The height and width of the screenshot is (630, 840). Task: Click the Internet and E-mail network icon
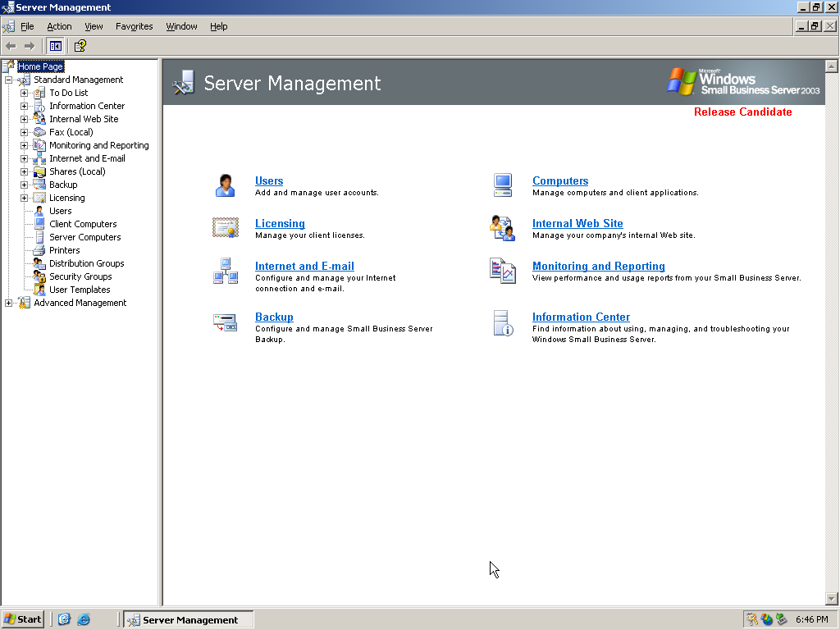pyautogui.click(x=225, y=271)
